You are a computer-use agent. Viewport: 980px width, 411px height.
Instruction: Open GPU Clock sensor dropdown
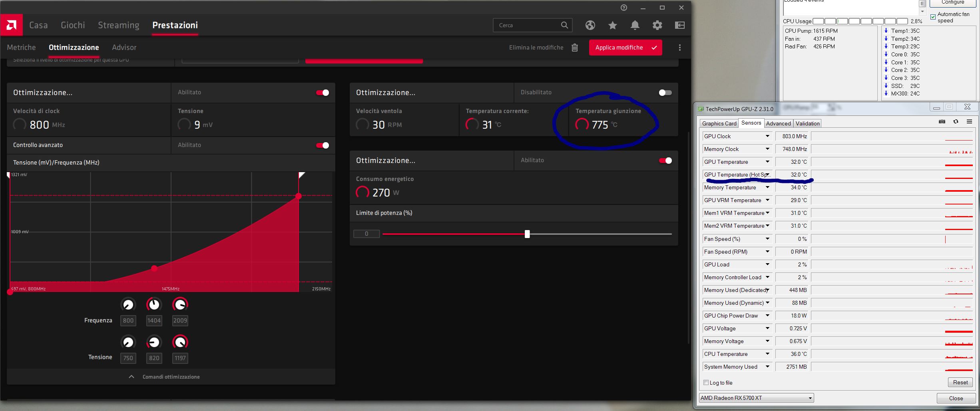point(767,136)
